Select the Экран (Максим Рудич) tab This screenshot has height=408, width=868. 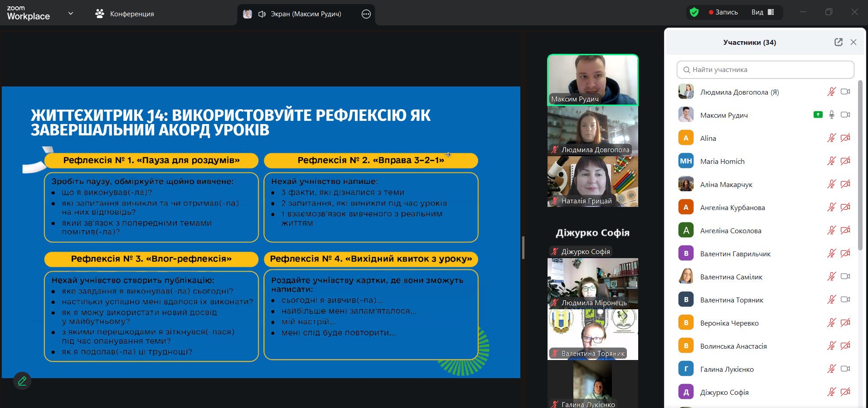[305, 14]
